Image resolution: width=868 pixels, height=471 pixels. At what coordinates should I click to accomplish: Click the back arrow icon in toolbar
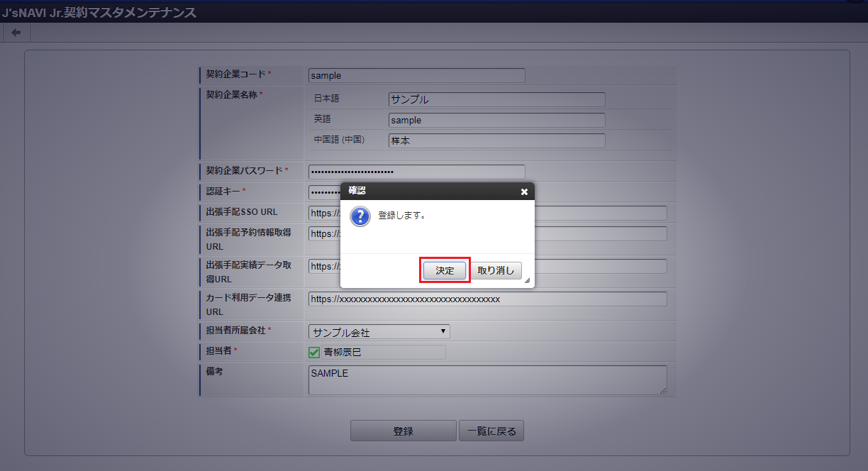(x=16, y=33)
